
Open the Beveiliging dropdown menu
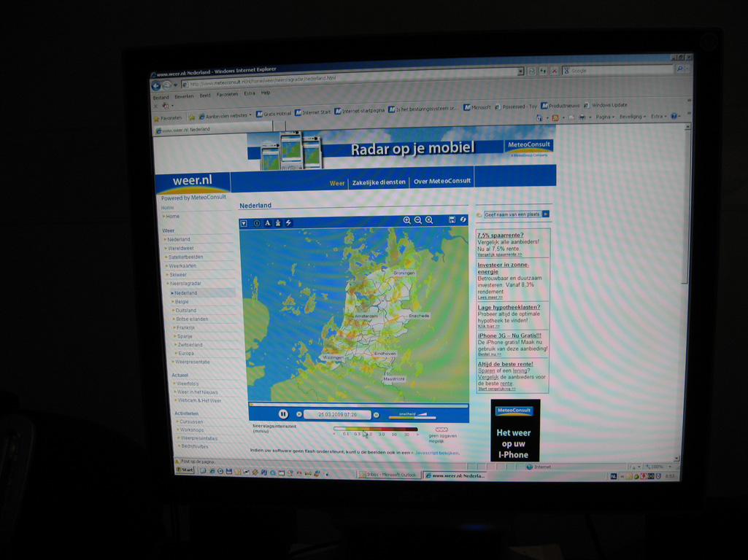(633, 116)
